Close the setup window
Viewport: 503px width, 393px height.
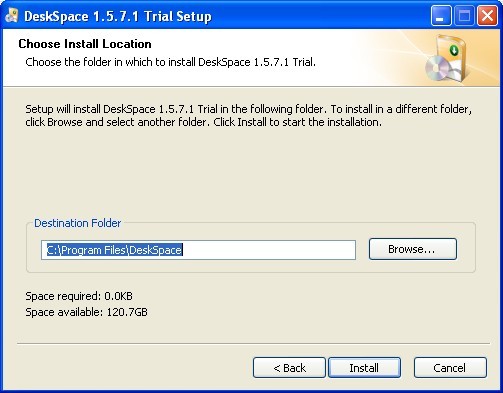pyautogui.click(x=487, y=15)
